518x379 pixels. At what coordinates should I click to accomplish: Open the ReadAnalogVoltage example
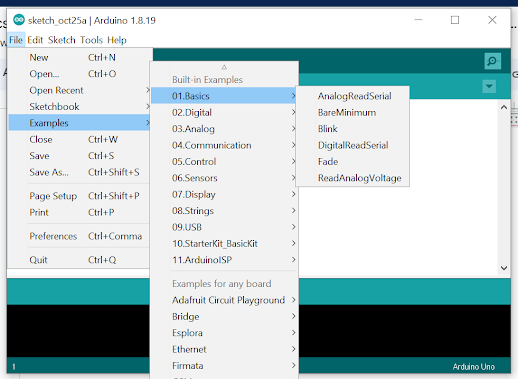click(353, 178)
